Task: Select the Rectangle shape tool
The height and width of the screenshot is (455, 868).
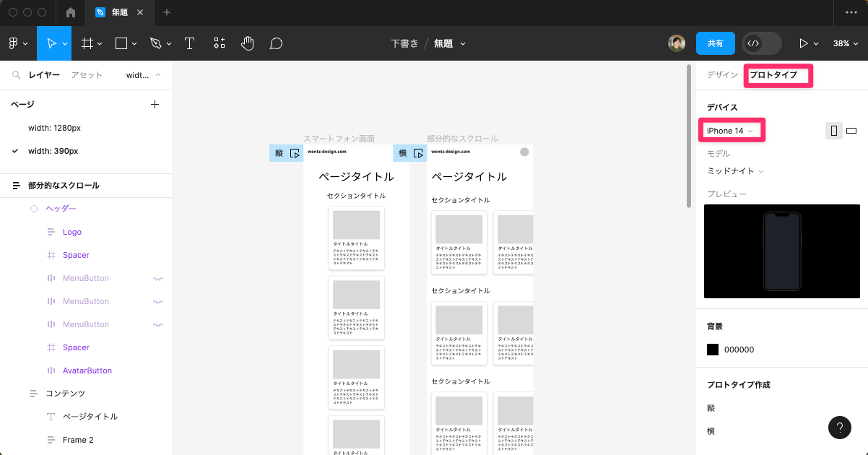Action: tap(121, 43)
